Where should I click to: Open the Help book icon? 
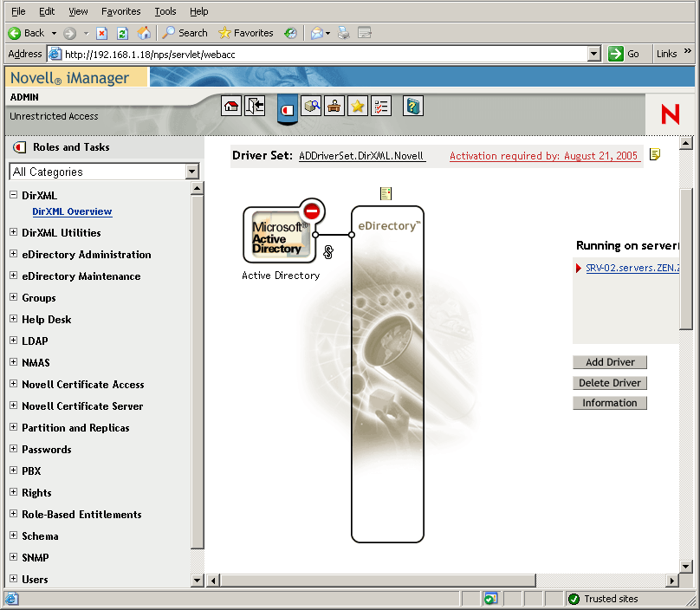pos(412,106)
